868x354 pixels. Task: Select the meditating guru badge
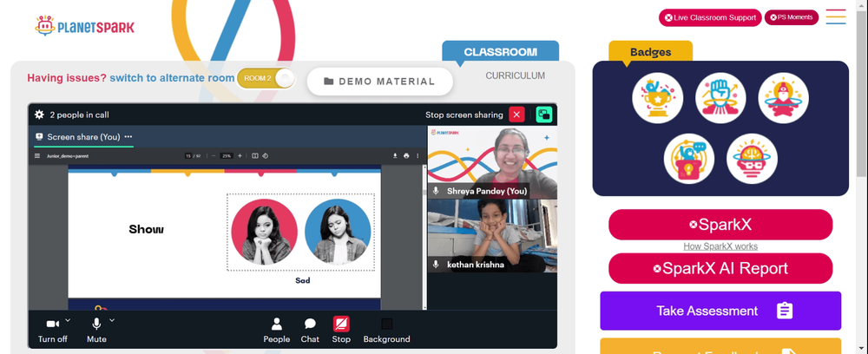783,98
